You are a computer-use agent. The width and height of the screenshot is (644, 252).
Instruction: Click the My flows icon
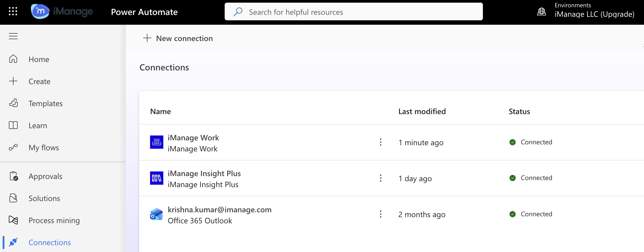coord(13,147)
